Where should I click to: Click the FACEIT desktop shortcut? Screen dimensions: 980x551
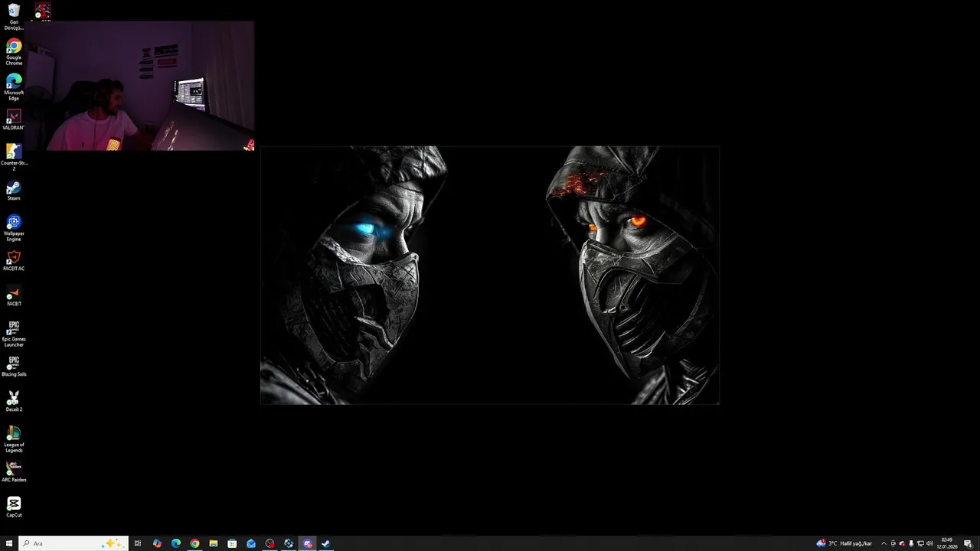tap(14, 296)
